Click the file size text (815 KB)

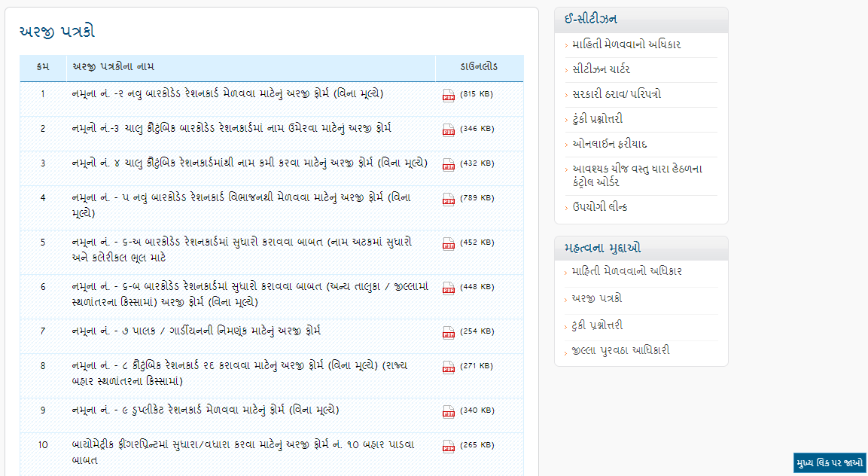coord(476,94)
